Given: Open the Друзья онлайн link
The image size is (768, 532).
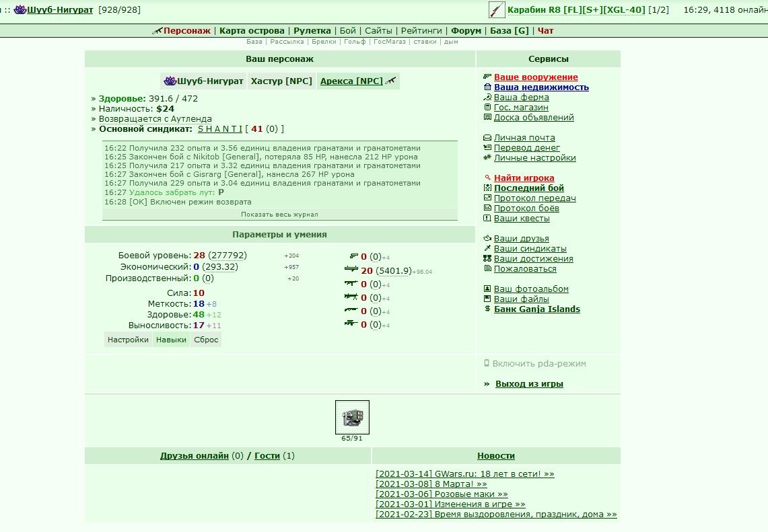Looking at the screenshot, I should (x=195, y=455).
